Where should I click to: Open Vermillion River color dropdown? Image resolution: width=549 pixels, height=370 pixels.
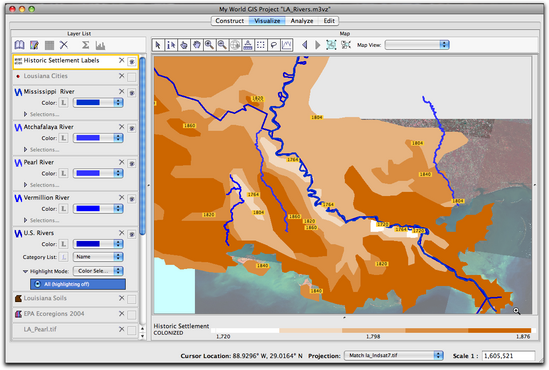[98, 209]
